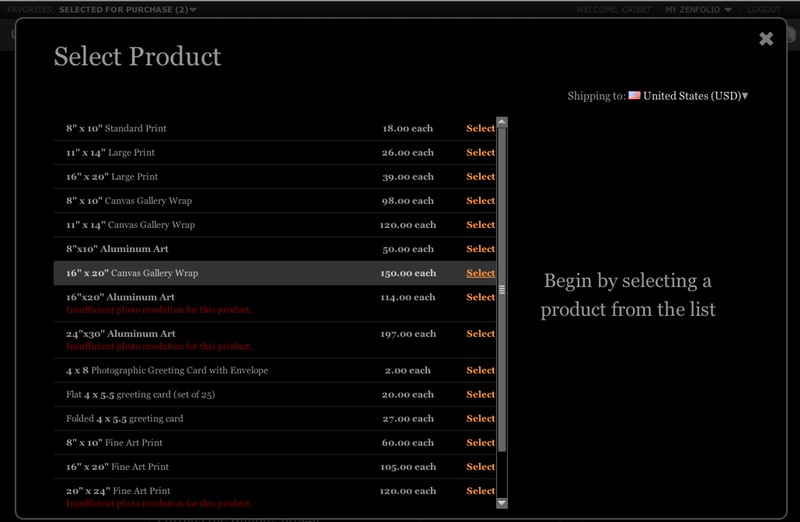Click the 8" x 10" Standard Print row name
The image size is (800, 522).
116,128
